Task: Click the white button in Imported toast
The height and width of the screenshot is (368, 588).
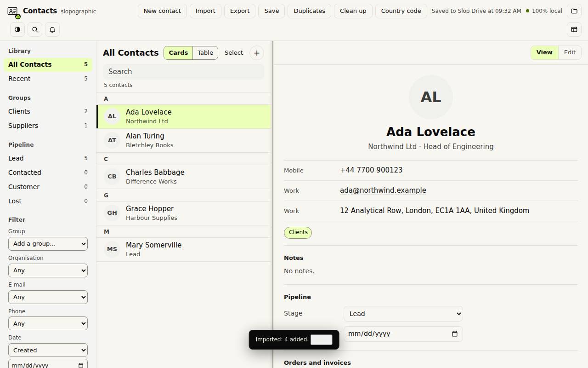Action: tap(322, 339)
